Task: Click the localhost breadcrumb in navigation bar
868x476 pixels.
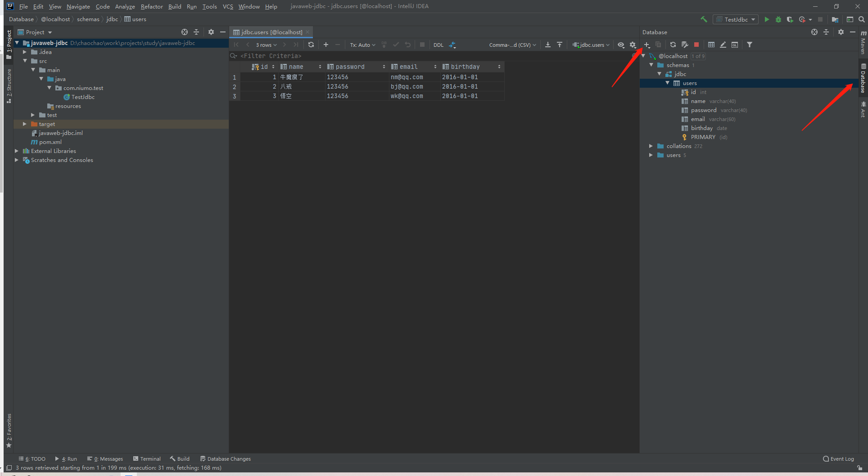Action: click(55, 19)
